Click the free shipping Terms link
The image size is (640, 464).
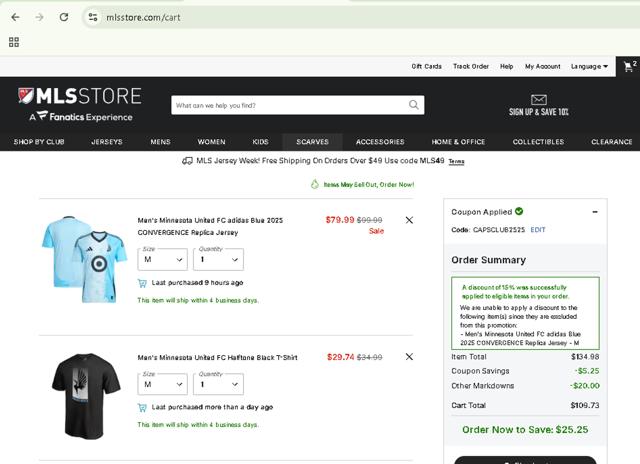pyautogui.click(x=456, y=161)
